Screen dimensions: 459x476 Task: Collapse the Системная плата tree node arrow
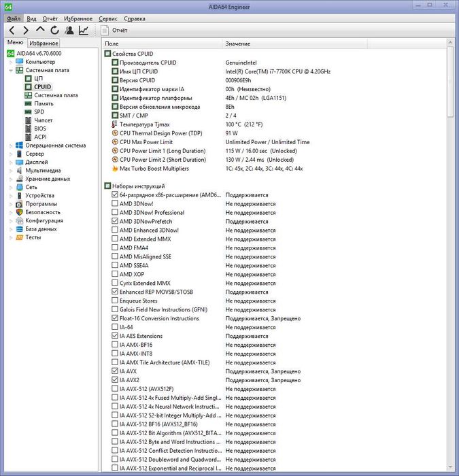pyautogui.click(x=11, y=71)
